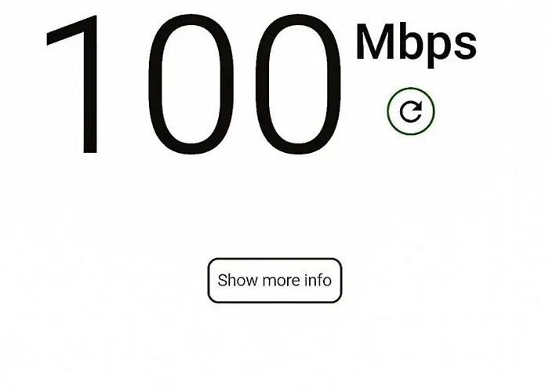Expand details with Show more info
549x392 pixels.
[x=274, y=281]
